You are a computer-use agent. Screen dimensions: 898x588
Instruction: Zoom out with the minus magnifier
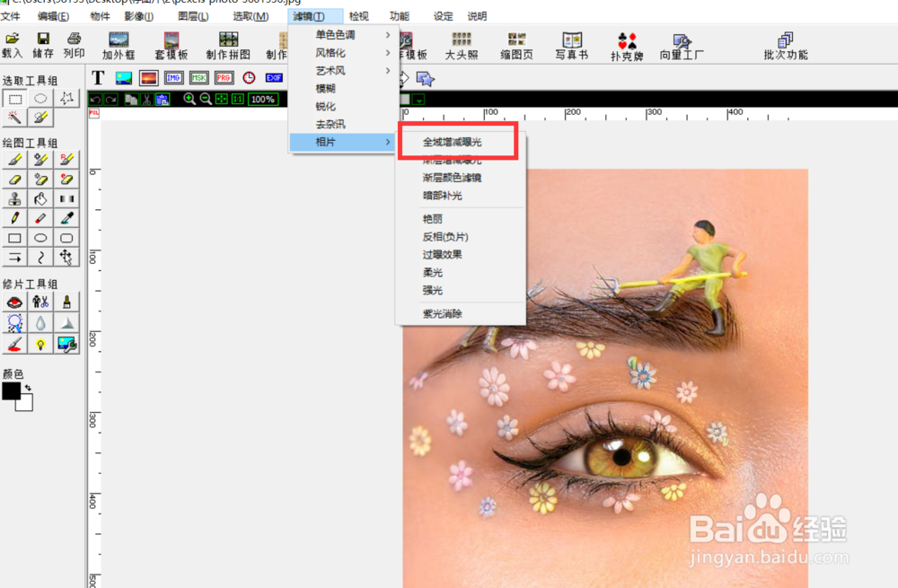click(206, 99)
